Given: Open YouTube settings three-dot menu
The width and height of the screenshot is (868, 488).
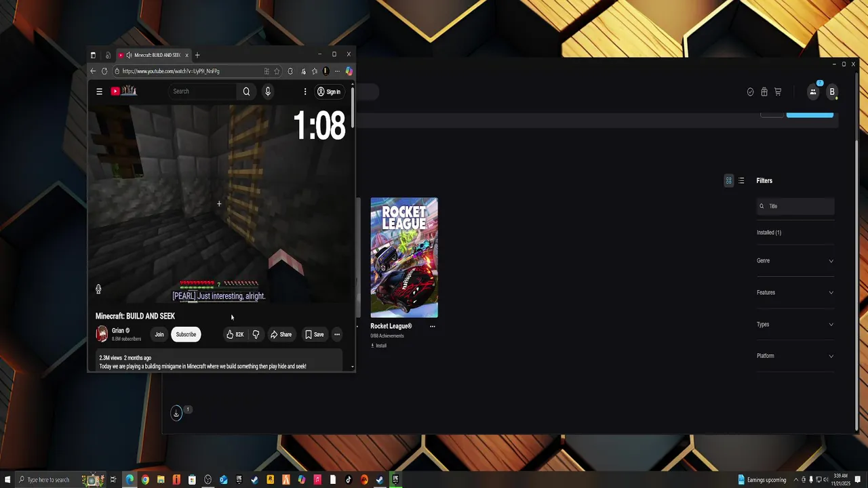Looking at the screenshot, I should (x=305, y=91).
